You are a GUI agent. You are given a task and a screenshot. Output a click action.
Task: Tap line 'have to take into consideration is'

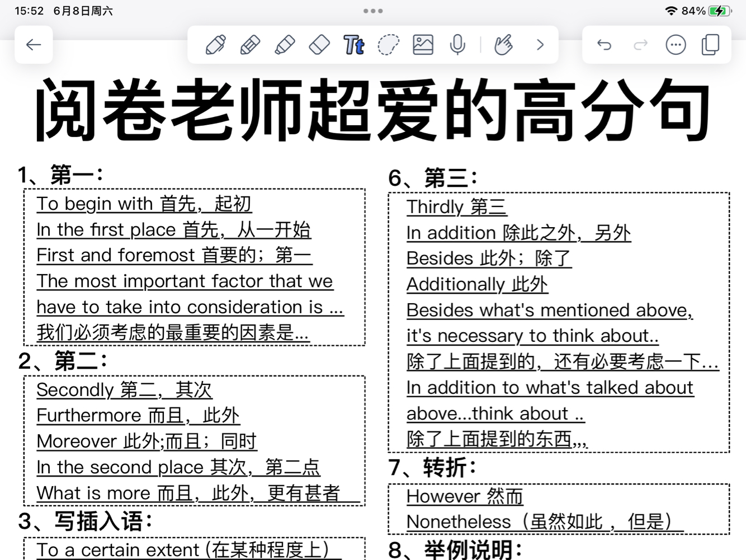coord(190,307)
